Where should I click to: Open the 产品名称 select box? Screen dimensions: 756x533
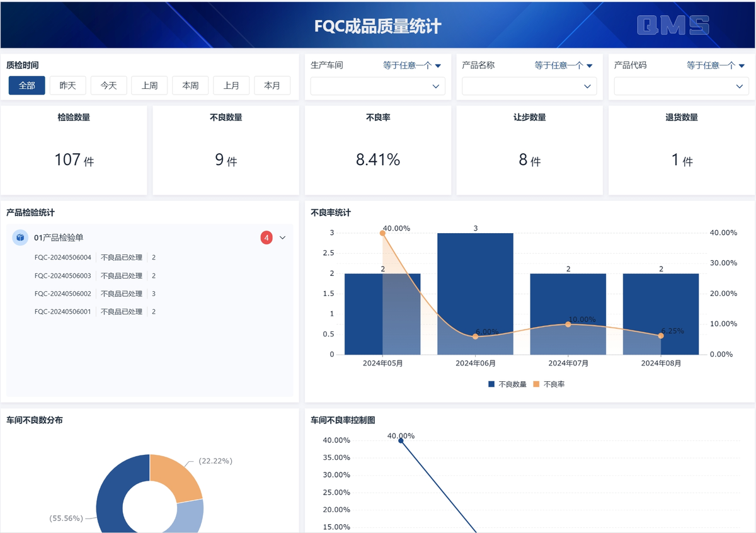(x=529, y=86)
